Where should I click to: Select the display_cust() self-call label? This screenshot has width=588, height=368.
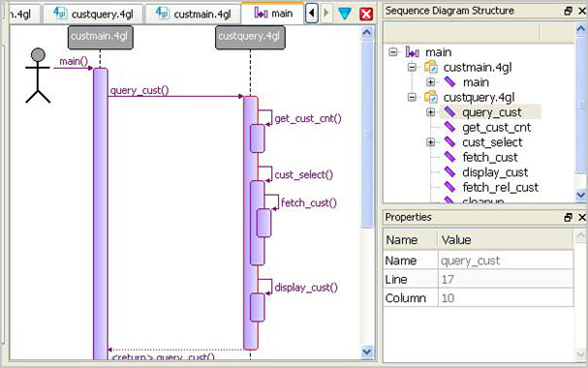306,288
